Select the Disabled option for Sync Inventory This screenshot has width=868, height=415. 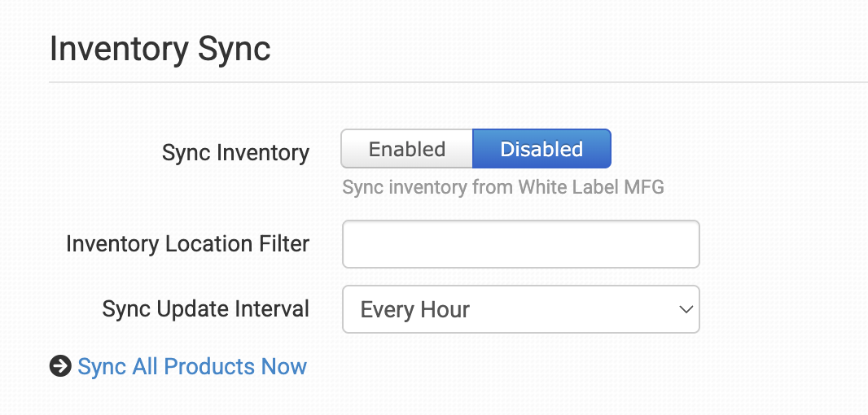point(541,149)
